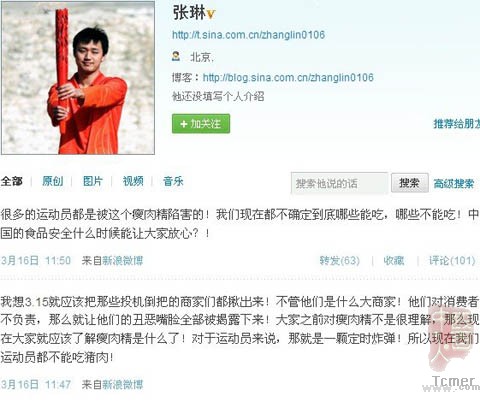Click the 搜索 search button
The width and height of the screenshot is (480, 402).
410,183
